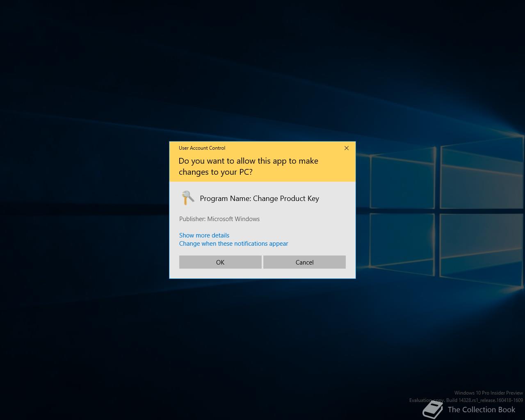Click the User Account Control title text
Screen dimensions: 525x420
(x=202, y=148)
